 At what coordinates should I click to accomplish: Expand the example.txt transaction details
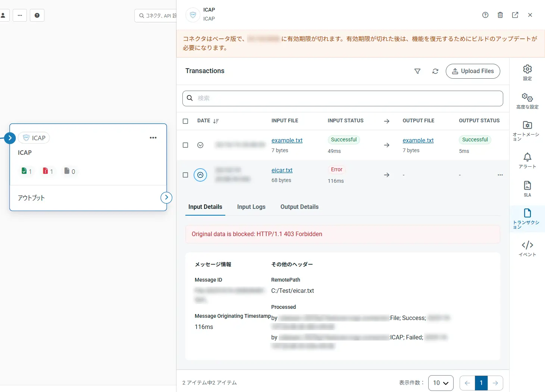click(200, 145)
